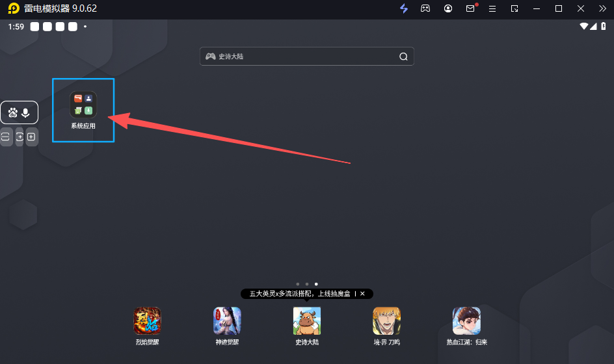Switch to first home page dot
Viewport: 614px width, 364px height.
tap(297, 284)
